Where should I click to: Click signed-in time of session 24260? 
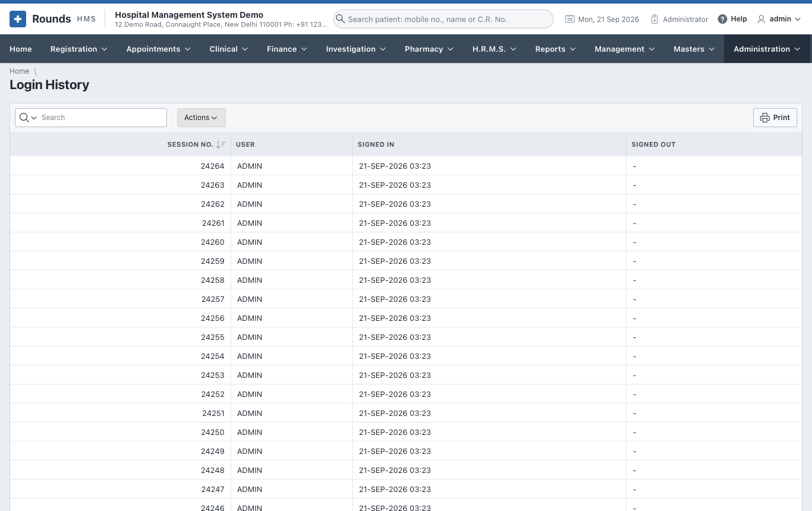point(395,242)
